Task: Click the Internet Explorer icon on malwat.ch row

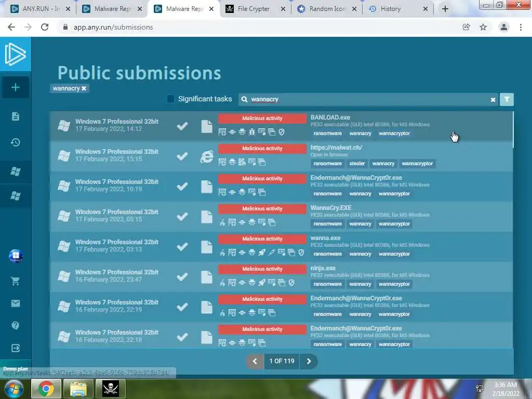Action: (207, 156)
